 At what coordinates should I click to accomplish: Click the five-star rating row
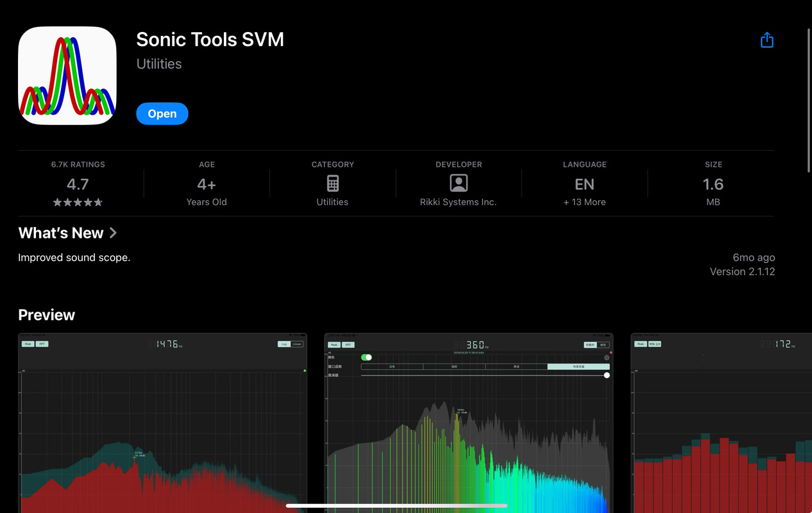[78, 202]
